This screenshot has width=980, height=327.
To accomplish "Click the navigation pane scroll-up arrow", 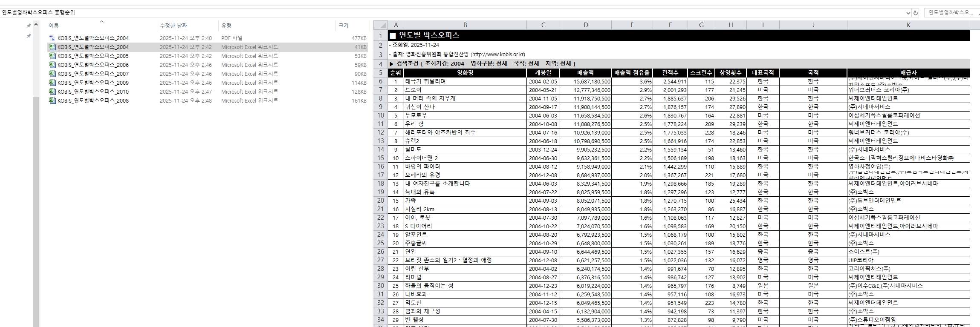I will 36,25.
